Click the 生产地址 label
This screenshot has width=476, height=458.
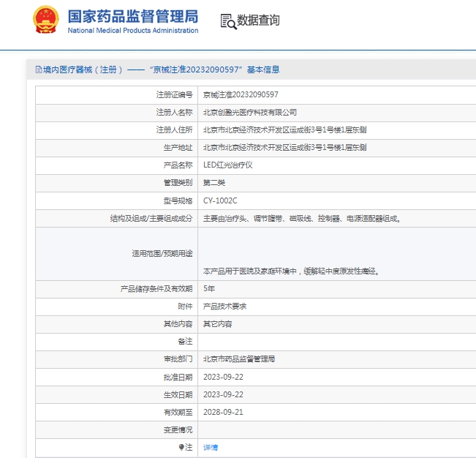point(178,148)
